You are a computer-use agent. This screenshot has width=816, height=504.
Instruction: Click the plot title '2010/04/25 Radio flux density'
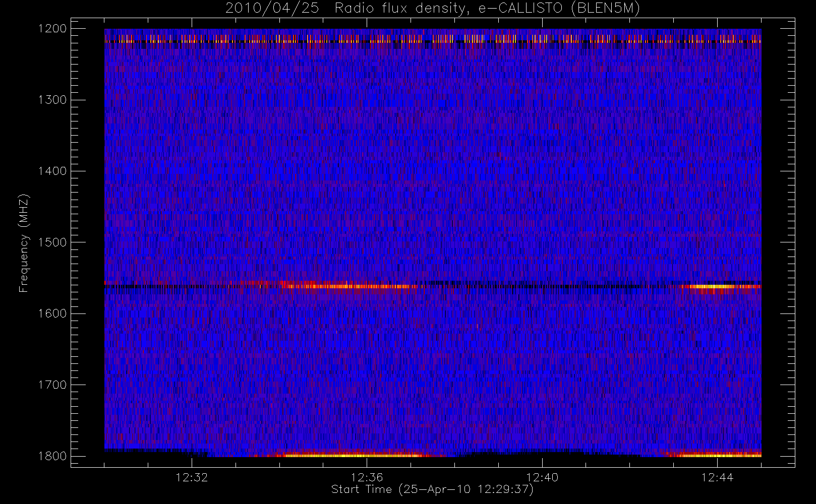433,9
